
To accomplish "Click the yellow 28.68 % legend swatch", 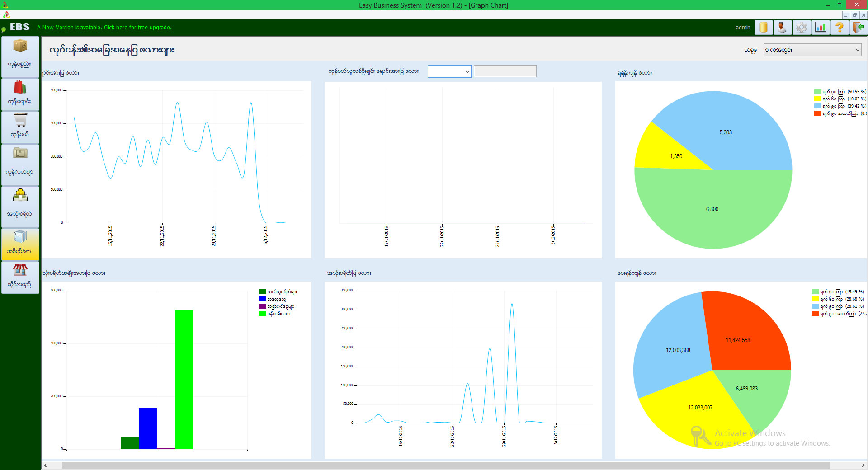I will click(815, 299).
